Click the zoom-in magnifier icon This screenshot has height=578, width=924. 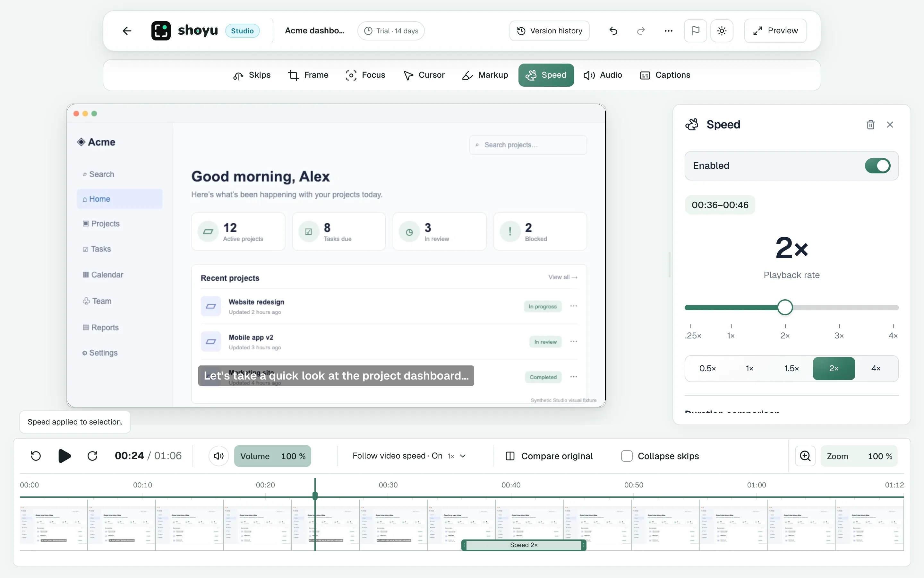click(805, 456)
